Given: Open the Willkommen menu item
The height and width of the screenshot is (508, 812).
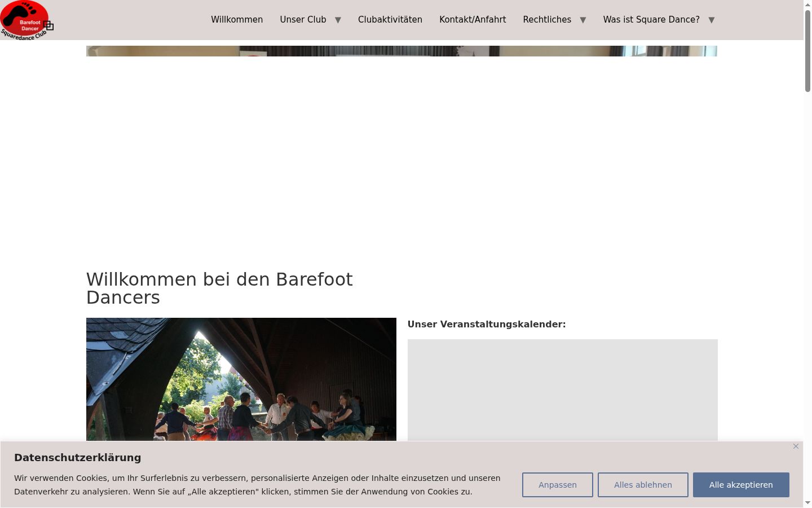Looking at the screenshot, I should [237, 20].
